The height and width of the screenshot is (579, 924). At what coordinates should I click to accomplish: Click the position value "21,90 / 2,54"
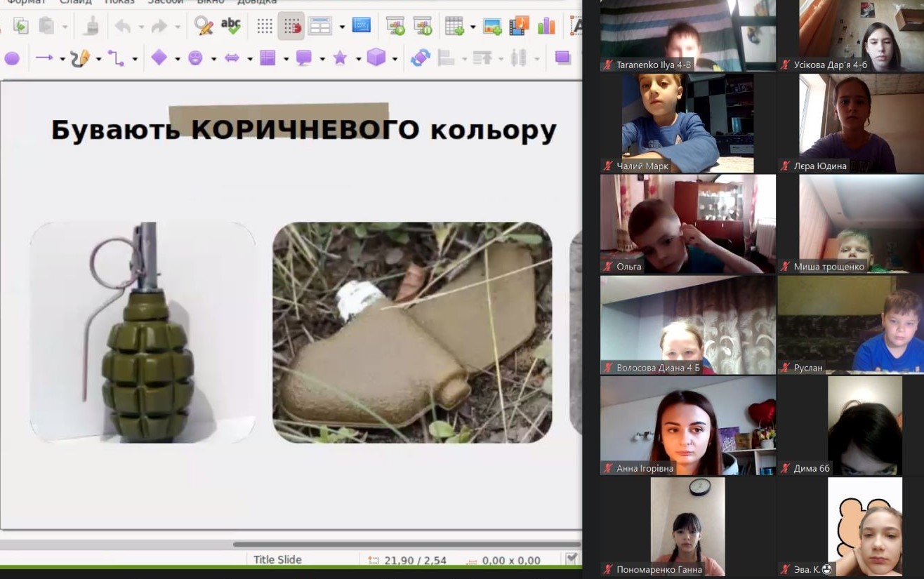point(415,560)
